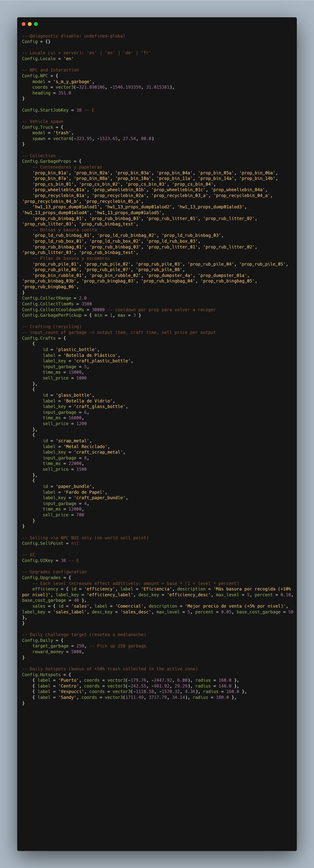The height and width of the screenshot is (868, 314).
Task: Click the '-- Contenedores y papeleras' comment
Action: (67, 167)
